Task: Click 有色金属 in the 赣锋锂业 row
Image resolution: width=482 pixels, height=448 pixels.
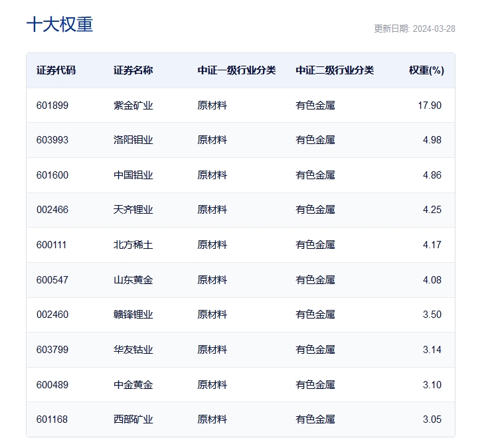Action: 315,315
